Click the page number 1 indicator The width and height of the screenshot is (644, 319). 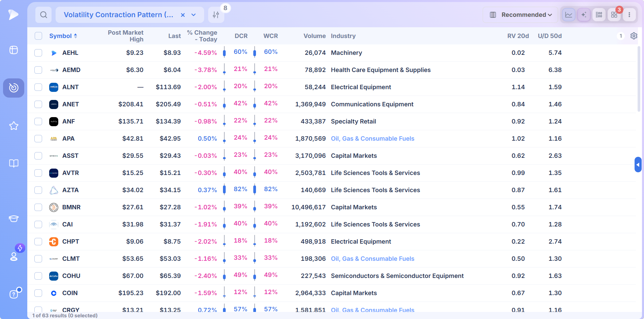pos(621,36)
